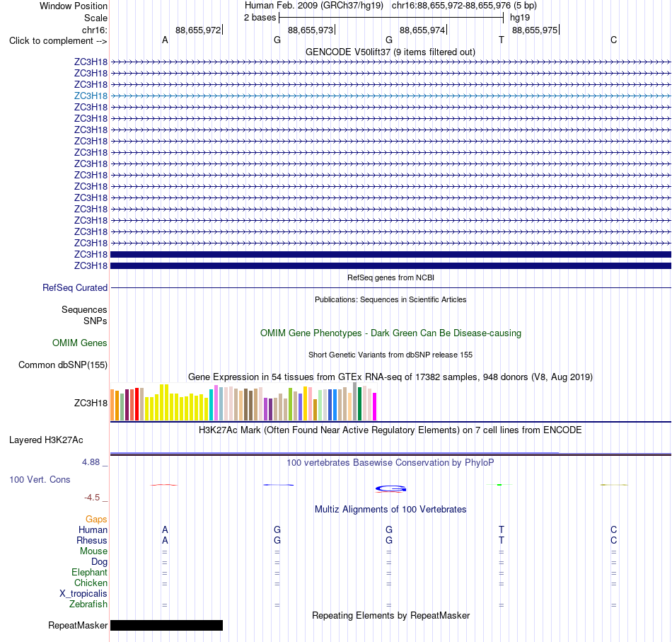This screenshot has height=642, width=672.
Task: Click base T in the complement sequence row
Action: click(502, 40)
